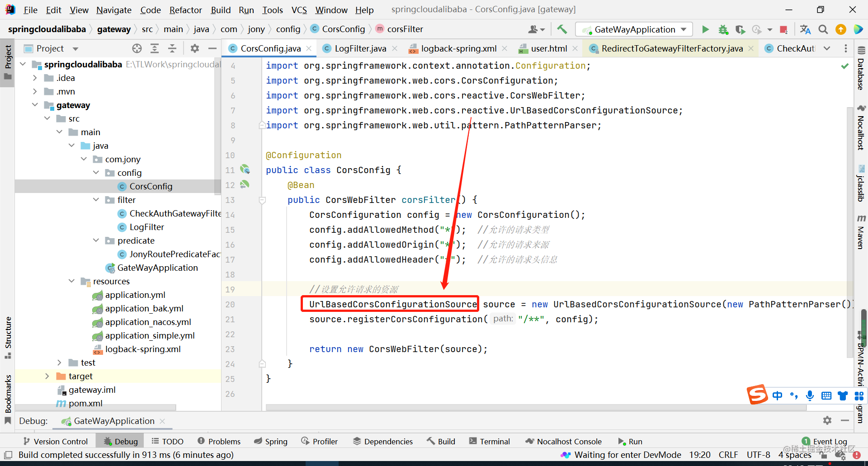Hide the Project panel with minus icon
This screenshot has width=868, height=466.
click(x=212, y=48)
